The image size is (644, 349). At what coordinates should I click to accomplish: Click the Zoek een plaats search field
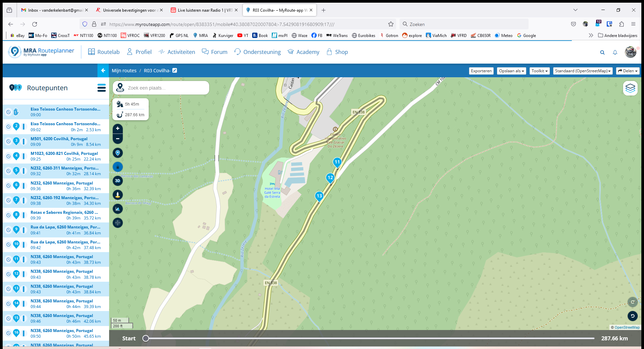[x=161, y=88]
